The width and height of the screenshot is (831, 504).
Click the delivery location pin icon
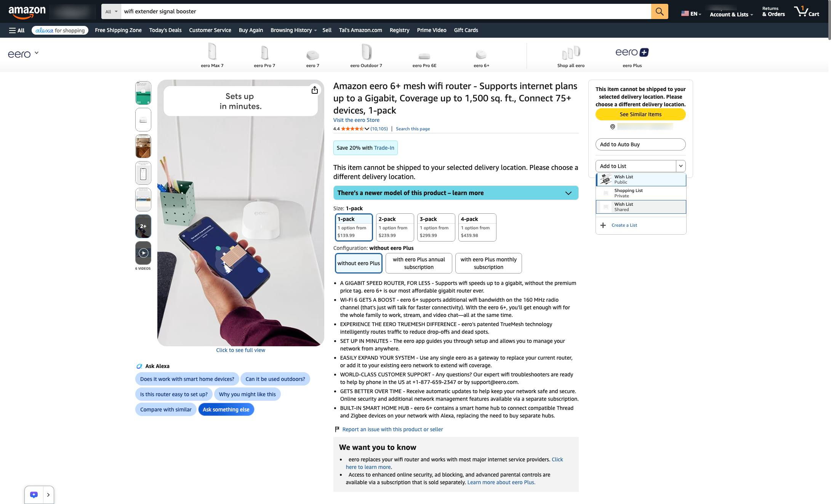coord(613,127)
